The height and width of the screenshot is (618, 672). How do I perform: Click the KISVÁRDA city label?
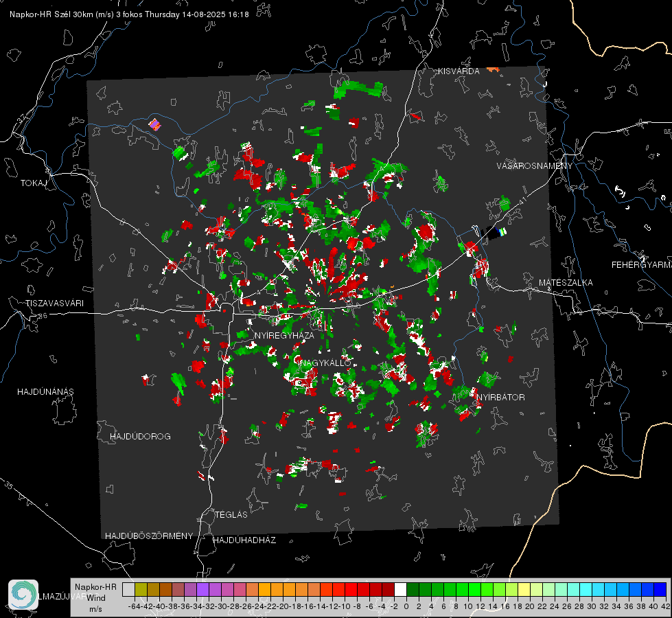[459, 71]
